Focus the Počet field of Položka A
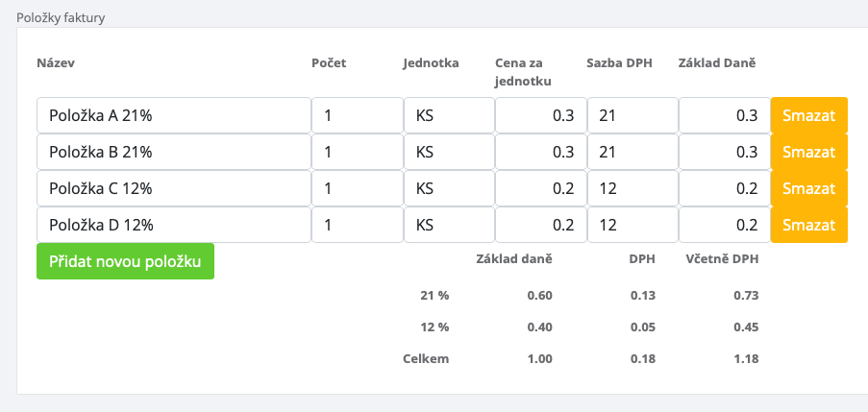This screenshot has height=412, width=868. [357, 115]
